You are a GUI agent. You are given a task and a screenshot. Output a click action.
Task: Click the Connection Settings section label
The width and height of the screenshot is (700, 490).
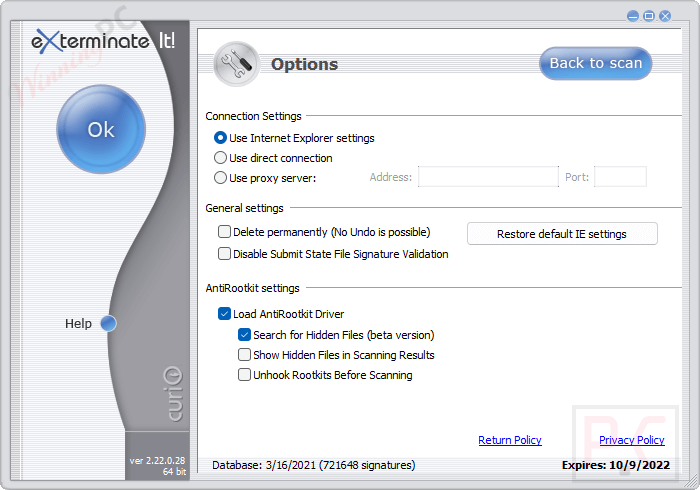coord(253,116)
